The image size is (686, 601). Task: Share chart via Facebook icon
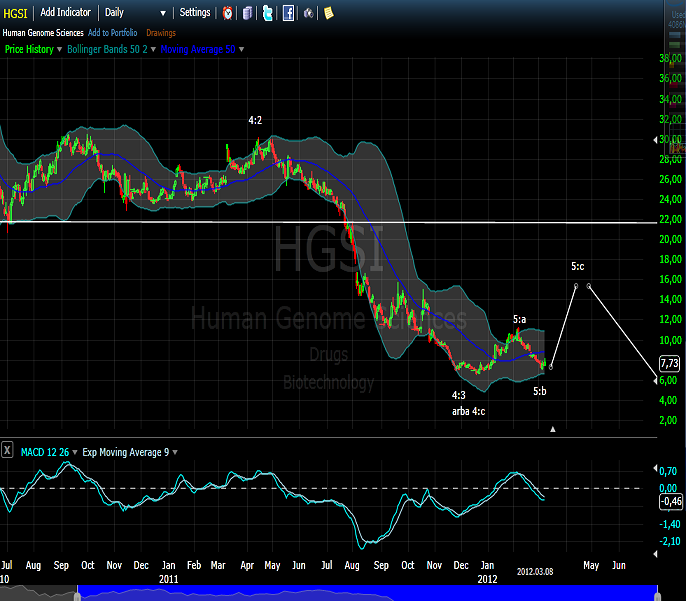[288, 13]
